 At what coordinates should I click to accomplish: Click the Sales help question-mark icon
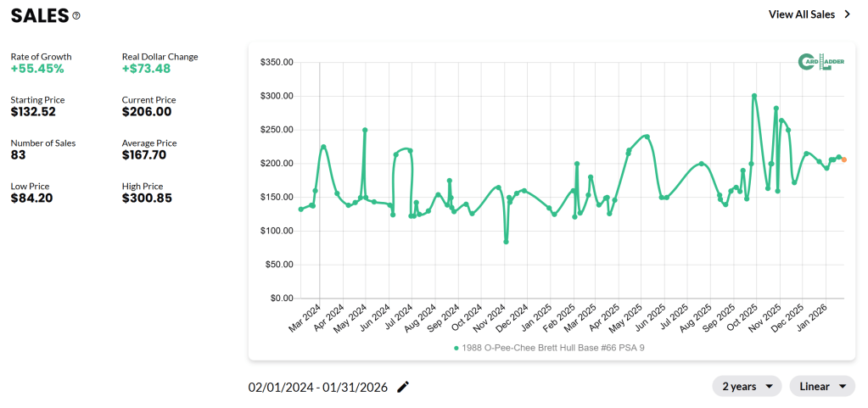[x=76, y=15]
